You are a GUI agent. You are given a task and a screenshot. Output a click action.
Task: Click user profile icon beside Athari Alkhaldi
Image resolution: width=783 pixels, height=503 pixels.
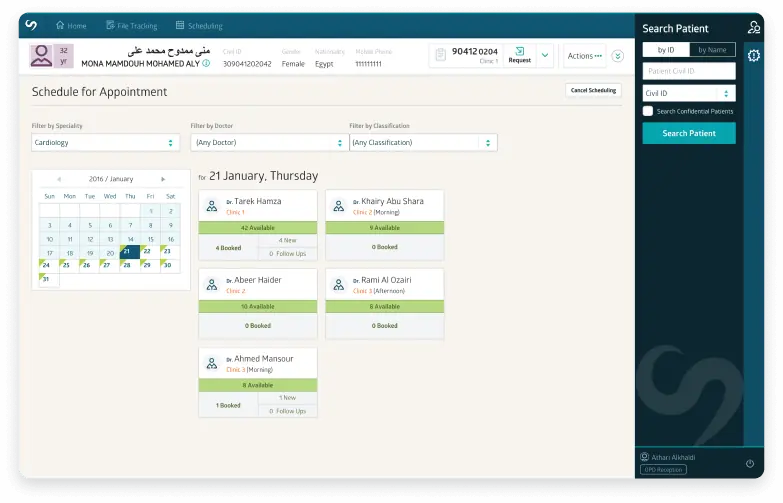click(645, 457)
